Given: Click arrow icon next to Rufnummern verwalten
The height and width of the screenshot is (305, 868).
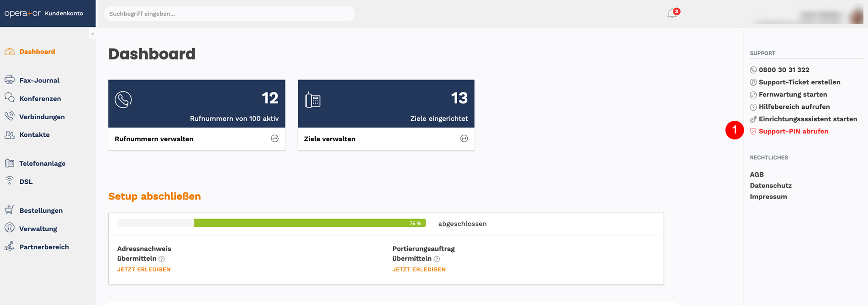Looking at the screenshot, I should pos(275,139).
